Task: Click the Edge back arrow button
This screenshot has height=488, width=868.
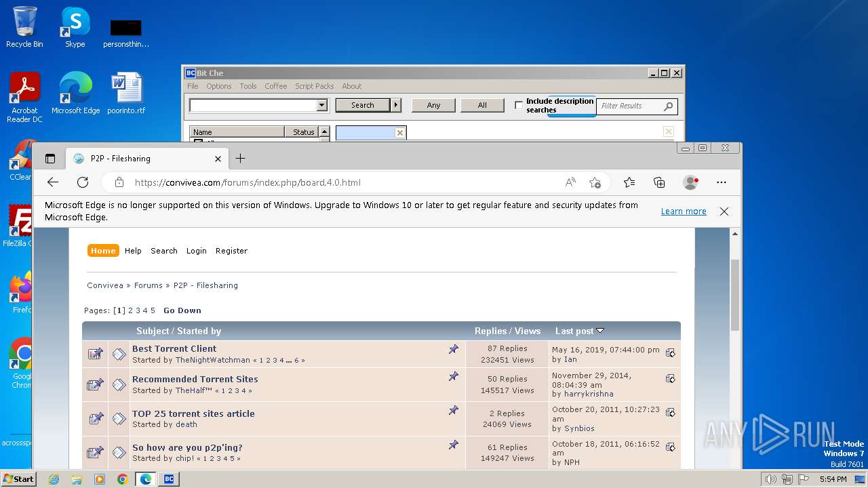Action: click(x=53, y=182)
